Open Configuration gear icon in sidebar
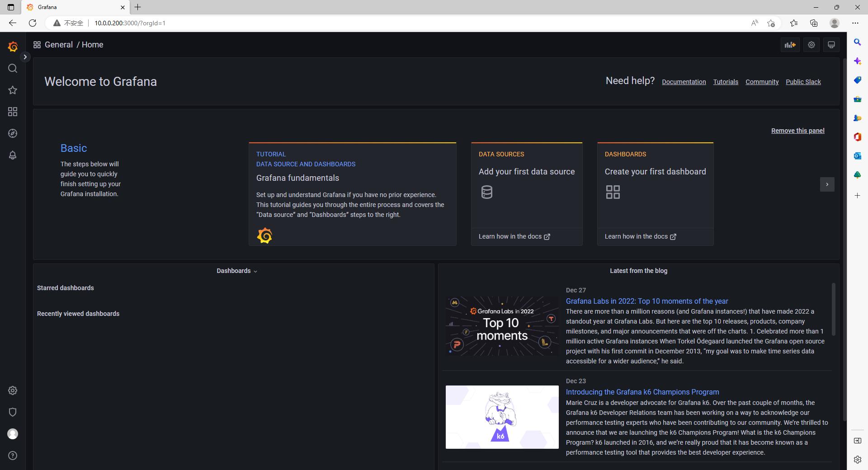This screenshot has width=868, height=470. pyautogui.click(x=13, y=390)
